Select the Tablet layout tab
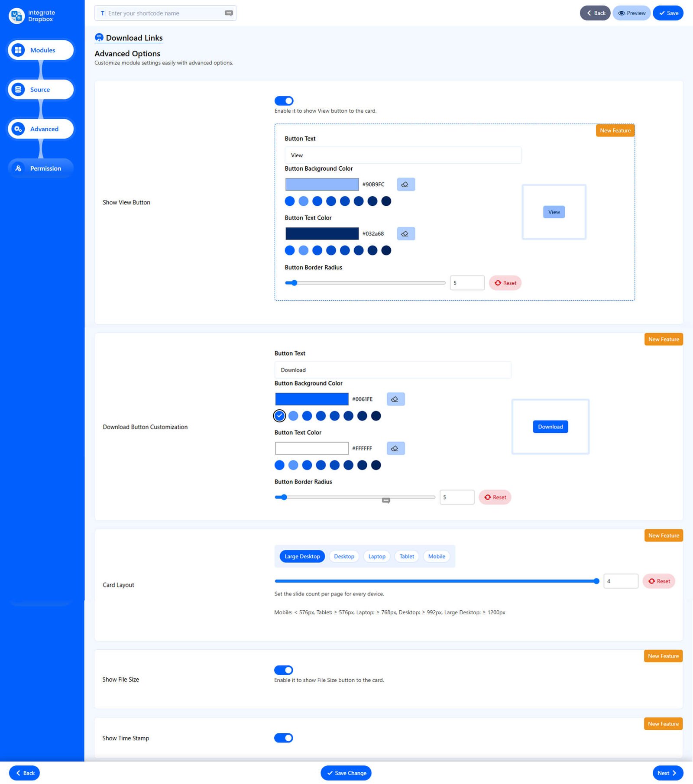Image resolution: width=693 pixels, height=784 pixels. pos(407,557)
